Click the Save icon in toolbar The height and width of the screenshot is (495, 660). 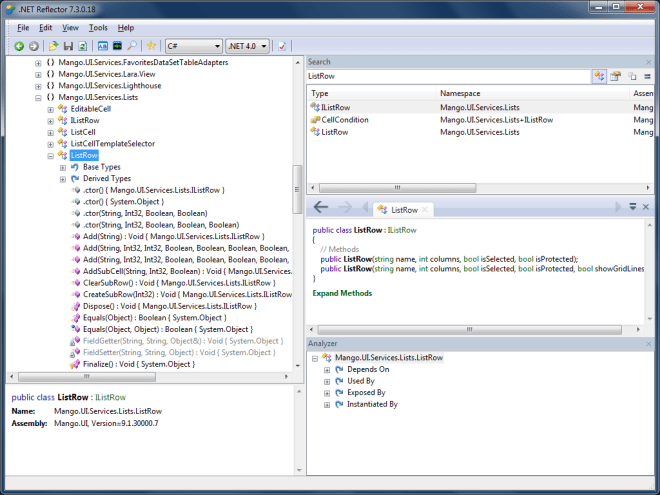[68, 46]
